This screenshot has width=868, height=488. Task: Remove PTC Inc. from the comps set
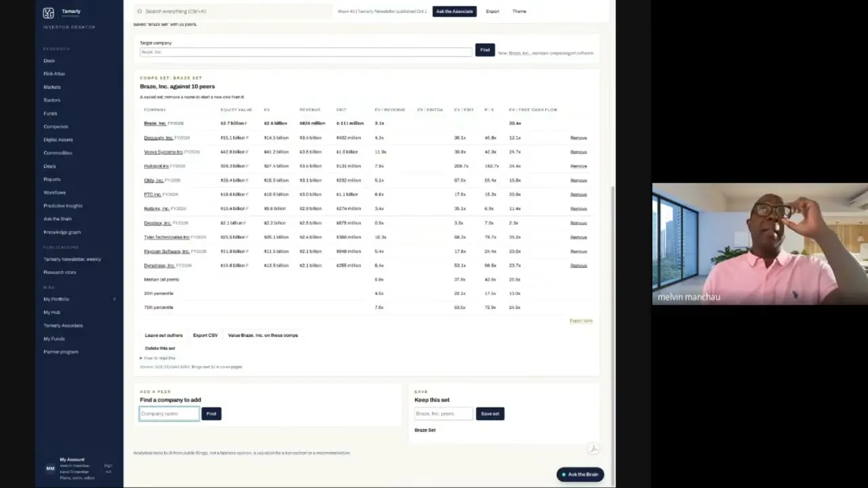click(578, 195)
